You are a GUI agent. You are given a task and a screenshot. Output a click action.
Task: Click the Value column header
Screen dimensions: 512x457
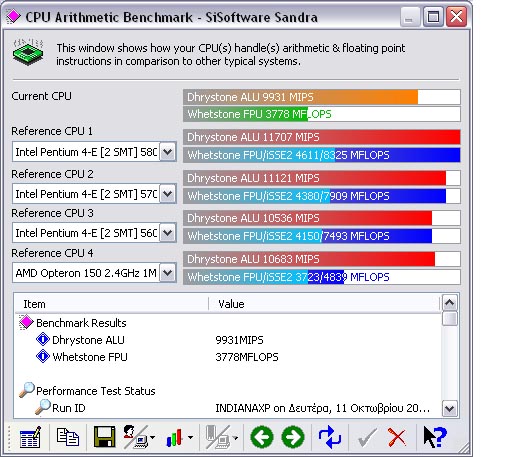324,304
